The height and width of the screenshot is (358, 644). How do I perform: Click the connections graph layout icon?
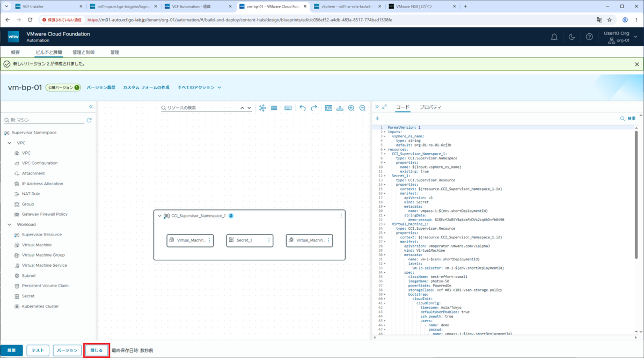click(262, 108)
